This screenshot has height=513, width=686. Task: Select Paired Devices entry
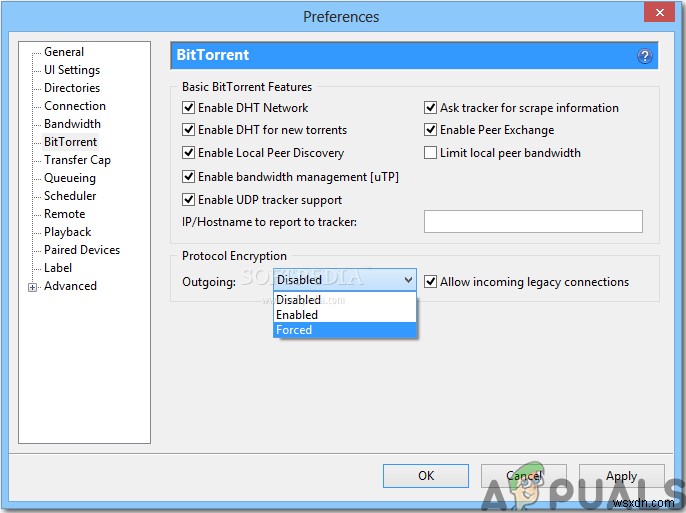[82, 250]
